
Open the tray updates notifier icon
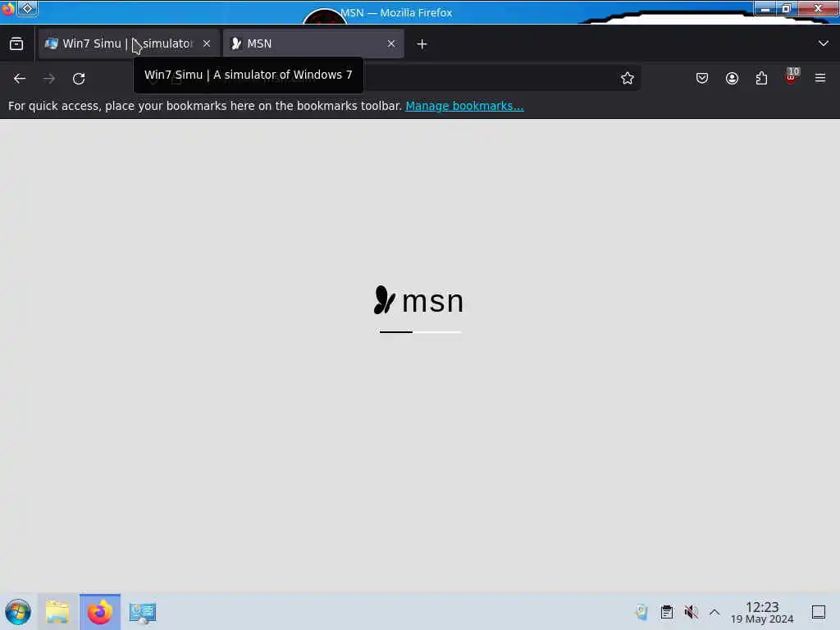641,612
